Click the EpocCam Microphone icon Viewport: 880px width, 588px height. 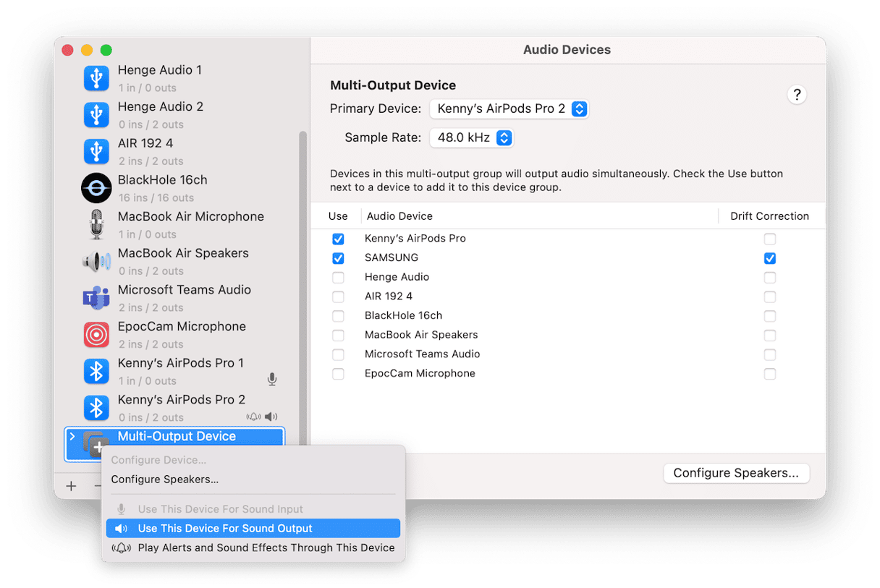96,334
